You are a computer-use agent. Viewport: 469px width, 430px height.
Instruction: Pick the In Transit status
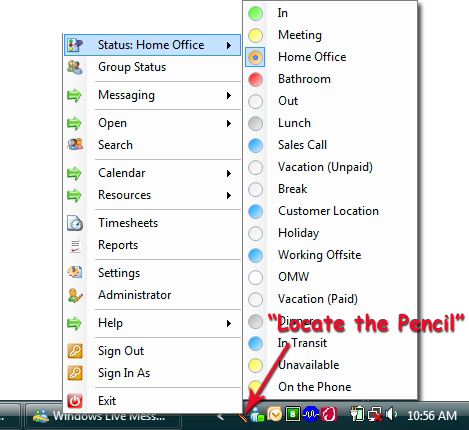pyautogui.click(x=330, y=343)
